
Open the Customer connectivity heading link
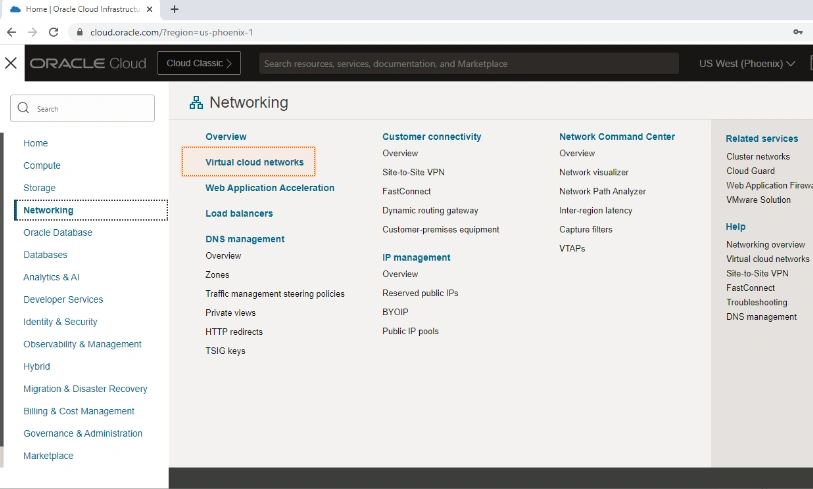click(x=431, y=136)
